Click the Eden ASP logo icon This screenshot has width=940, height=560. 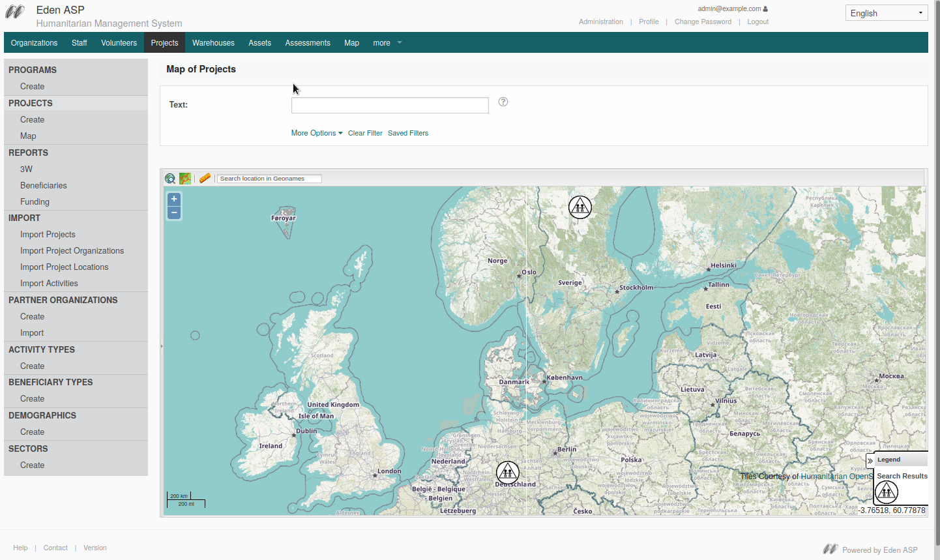pyautogui.click(x=15, y=12)
